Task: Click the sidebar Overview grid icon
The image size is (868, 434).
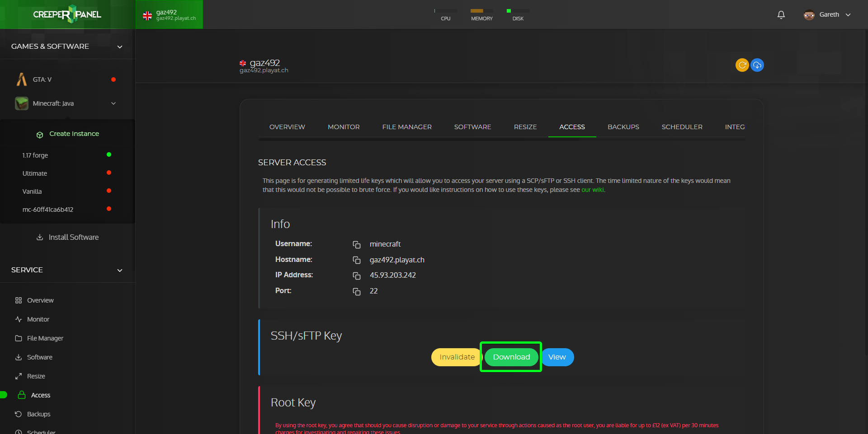Action: point(19,300)
